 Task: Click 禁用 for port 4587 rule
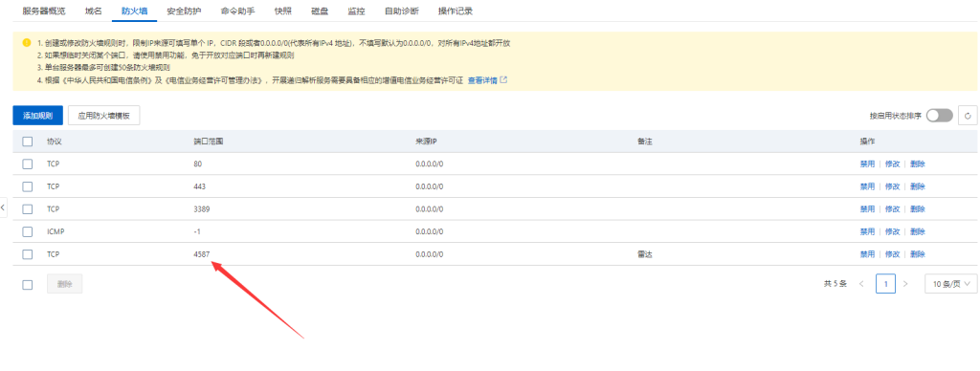coord(867,254)
